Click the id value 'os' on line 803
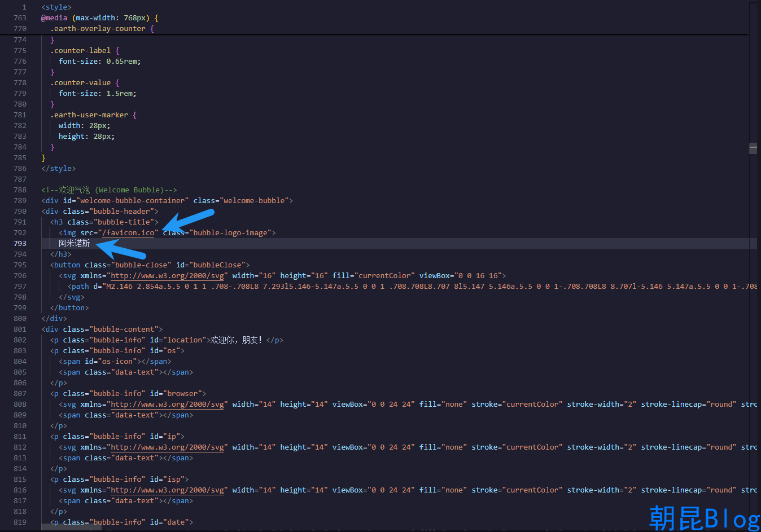The width and height of the screenshot is (761, 532). [x=172, y=350]
